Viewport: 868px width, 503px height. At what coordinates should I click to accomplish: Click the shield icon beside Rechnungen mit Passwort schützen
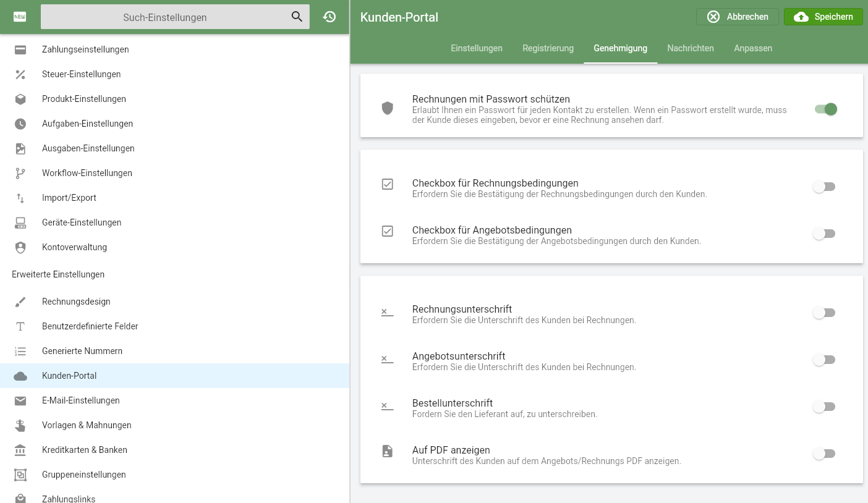[388, 109]
